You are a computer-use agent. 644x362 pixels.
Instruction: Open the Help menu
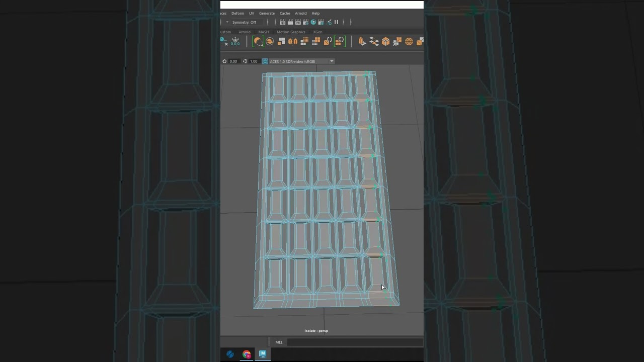click(x=315, y=13)
